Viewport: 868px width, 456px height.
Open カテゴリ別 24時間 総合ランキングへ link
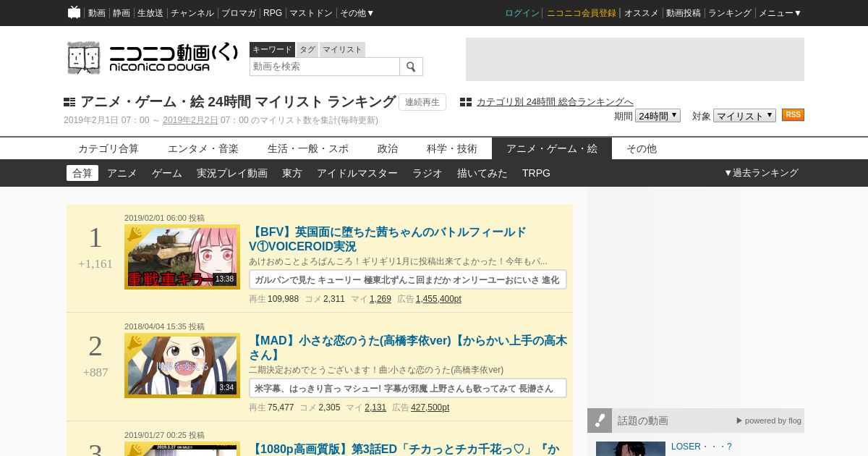[555, 102]
